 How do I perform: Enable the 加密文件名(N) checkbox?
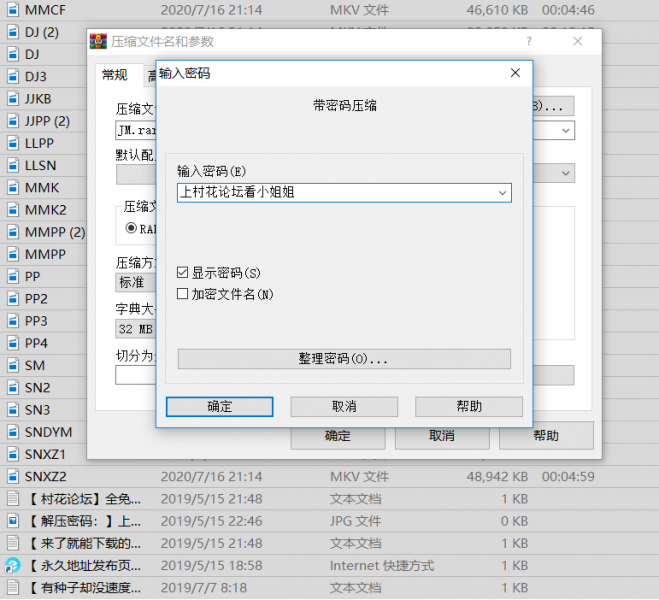[x=182, y=294]
